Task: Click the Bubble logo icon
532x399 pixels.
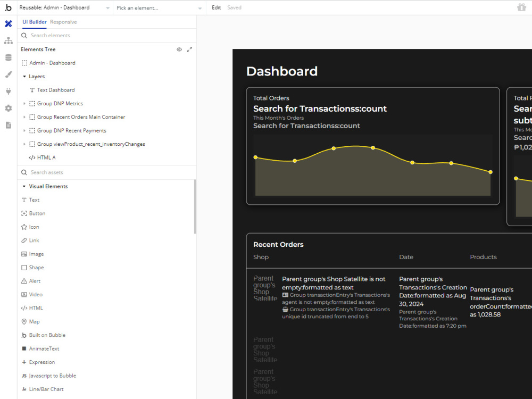Action: (x=9, y=7)
